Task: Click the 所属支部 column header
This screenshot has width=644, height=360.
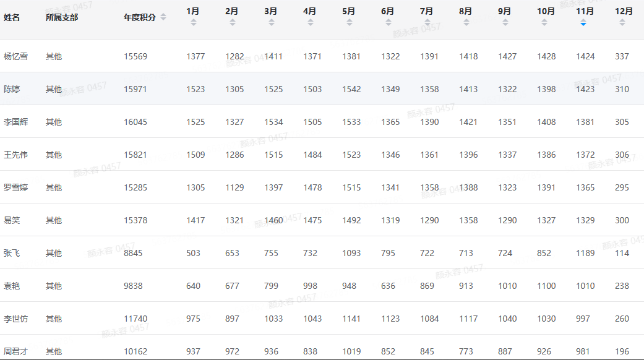Action: pos(62,18)
